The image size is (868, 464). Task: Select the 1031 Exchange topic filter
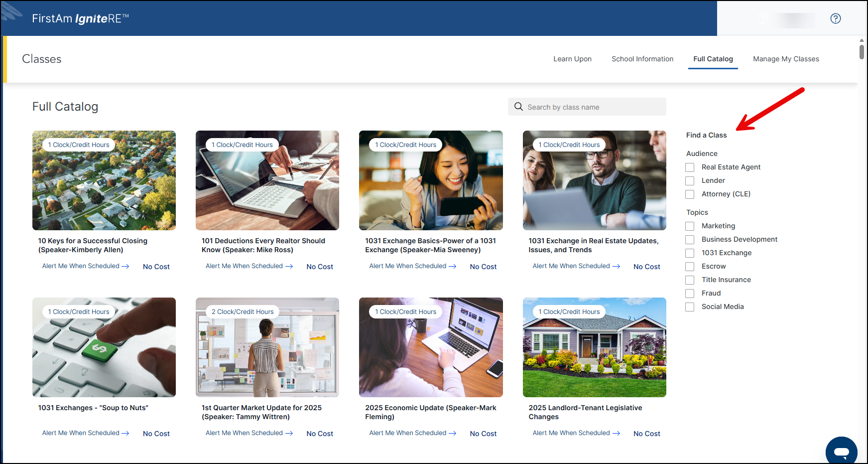[x=690, y=253]
